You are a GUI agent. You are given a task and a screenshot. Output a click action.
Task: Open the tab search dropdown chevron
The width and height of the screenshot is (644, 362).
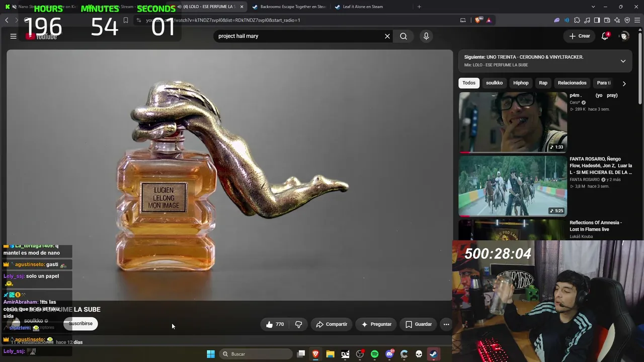click(x=593, y=7)
